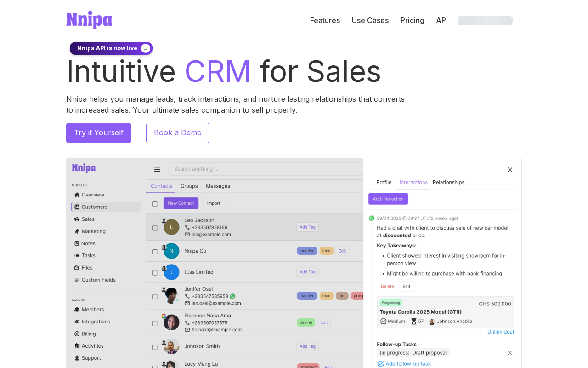Image resolution: width=588 pixels, height=368 pixels.
Task: Click the Book a Demo button
Action: pos(178,133)
